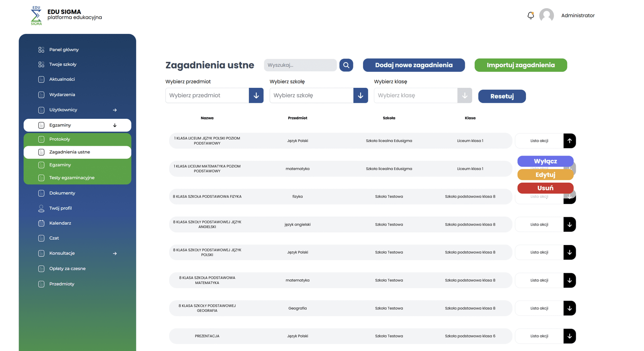The width and height of the screenshot is (644, 351).
Task: Click the EDU SIGMA logo
Action: (x=36, y=16)
